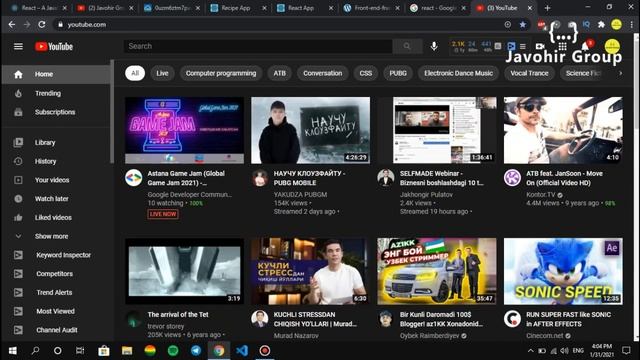This screenshot has height=360, width=640.
Task: Start voice search with microphone icon
Action: pos(434,46)
